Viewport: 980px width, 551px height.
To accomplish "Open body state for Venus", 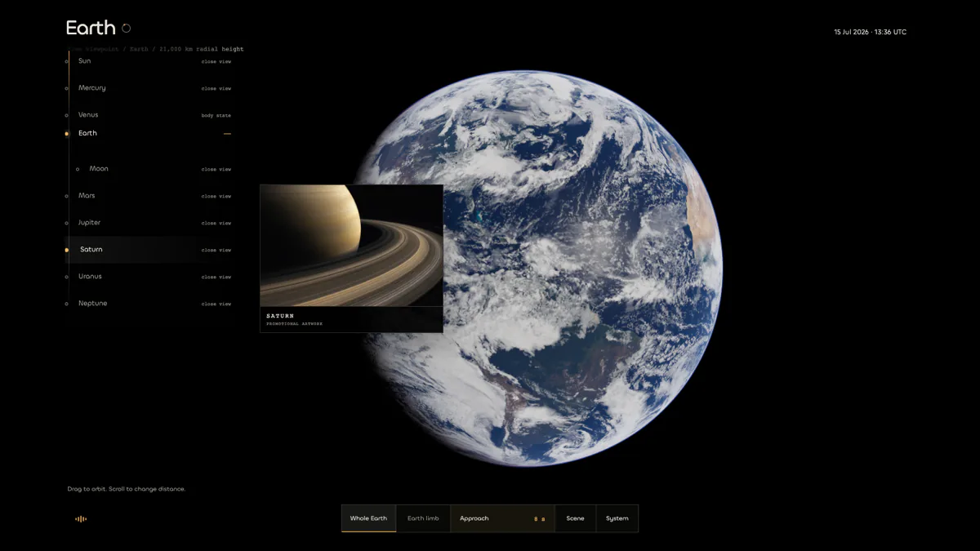I will [216, 116].
